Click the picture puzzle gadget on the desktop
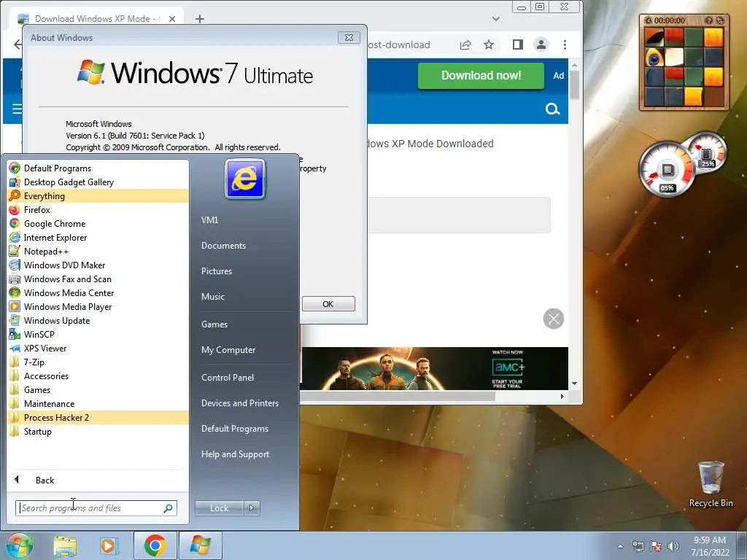747x560 pixels. pyautogui.click(x=684, y=63)
